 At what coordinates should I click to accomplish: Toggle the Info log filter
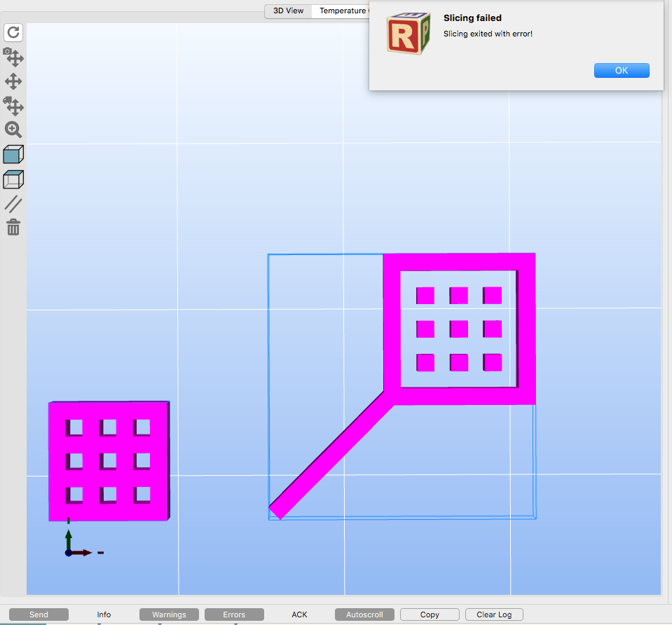click(104, 614)
